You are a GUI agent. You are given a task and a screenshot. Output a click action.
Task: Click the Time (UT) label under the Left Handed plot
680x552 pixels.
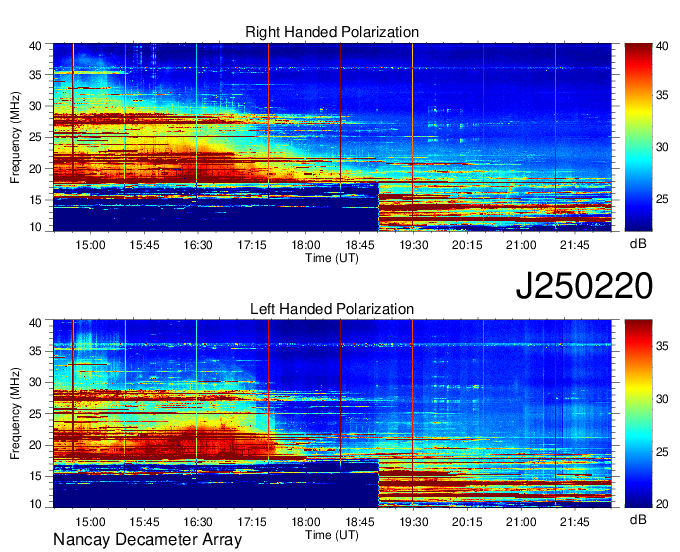(332, 535)
